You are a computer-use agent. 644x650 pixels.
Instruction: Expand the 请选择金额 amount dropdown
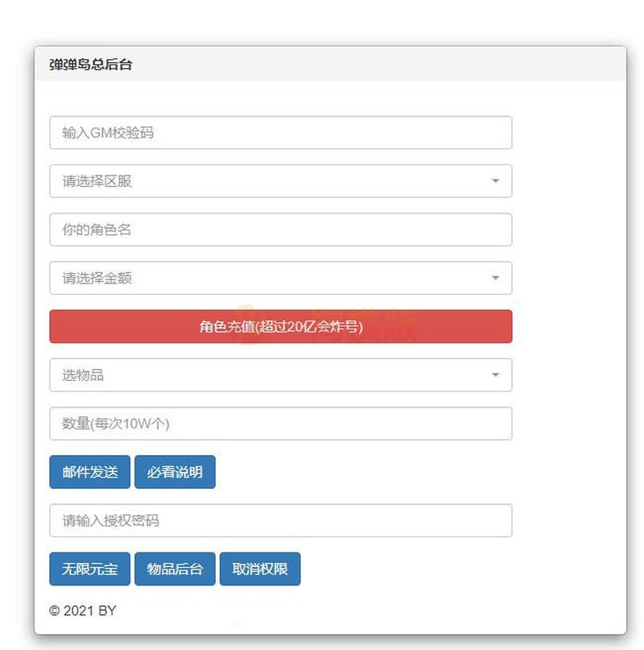click(280, 277)
